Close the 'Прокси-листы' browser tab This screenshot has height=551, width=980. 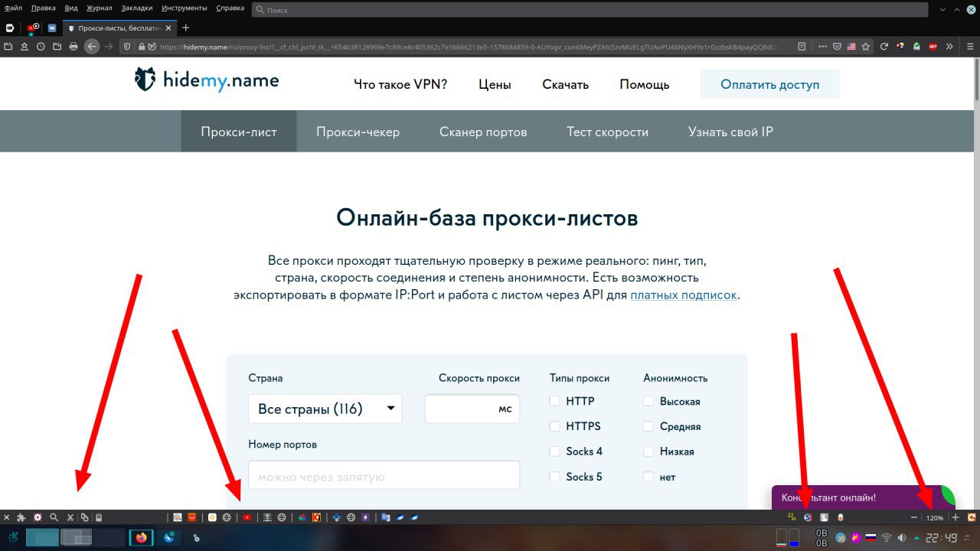[x=168, y=28]
